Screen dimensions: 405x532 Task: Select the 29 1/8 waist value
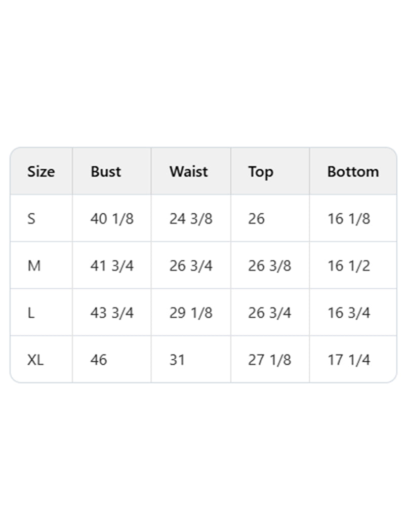(191, 313)
